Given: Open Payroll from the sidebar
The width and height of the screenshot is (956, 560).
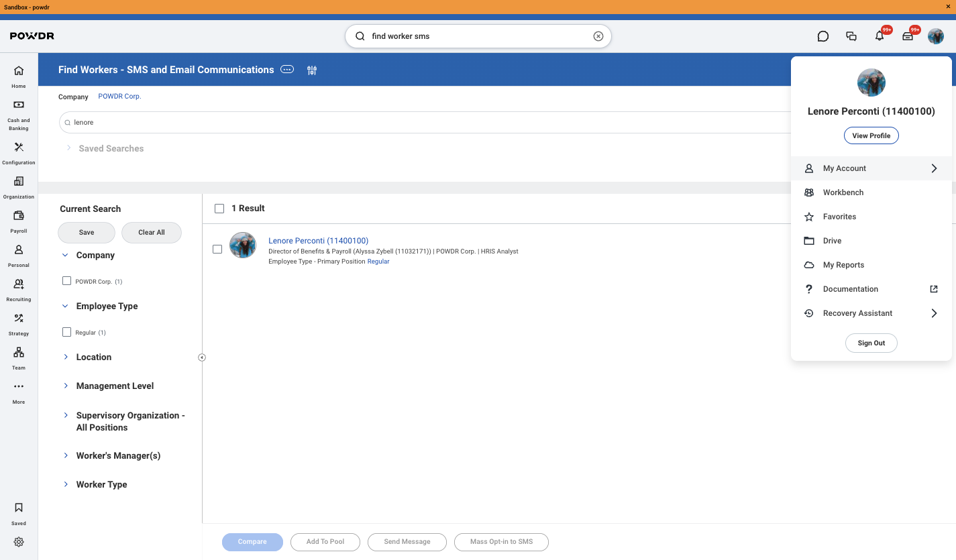Looking at the screenshot, I should 19,221.
